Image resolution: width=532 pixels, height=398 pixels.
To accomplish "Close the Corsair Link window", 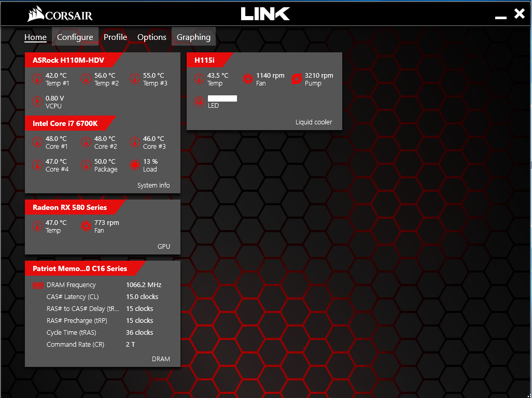I will [x=520, y=13].
